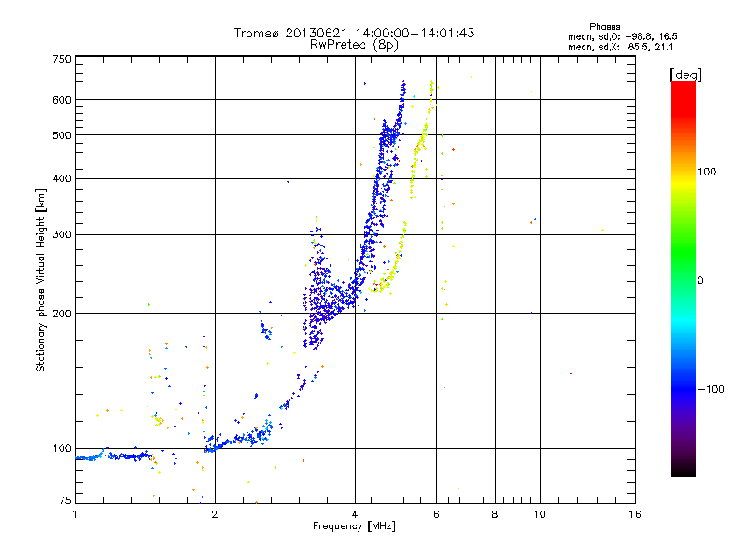Click y-axis tick label "100"
The image size is (747, 560).
coord(62,449)
